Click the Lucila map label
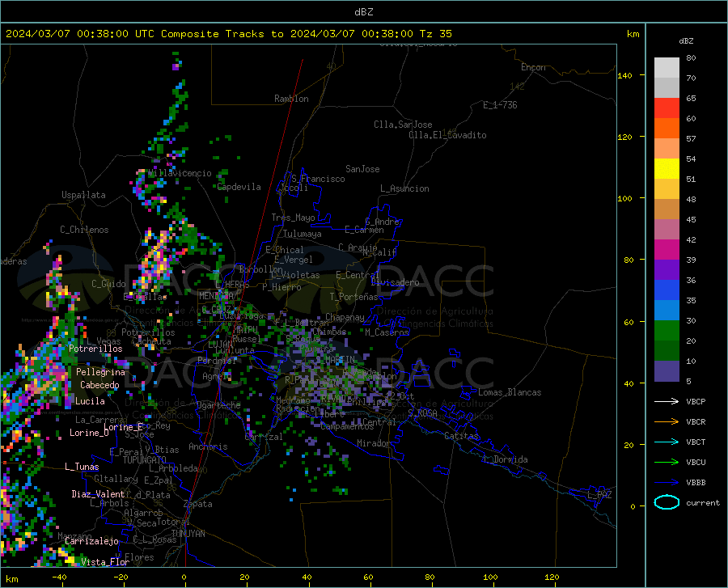Image resolution: width=728 pixels, height=588 pixels. coord(90,401)
